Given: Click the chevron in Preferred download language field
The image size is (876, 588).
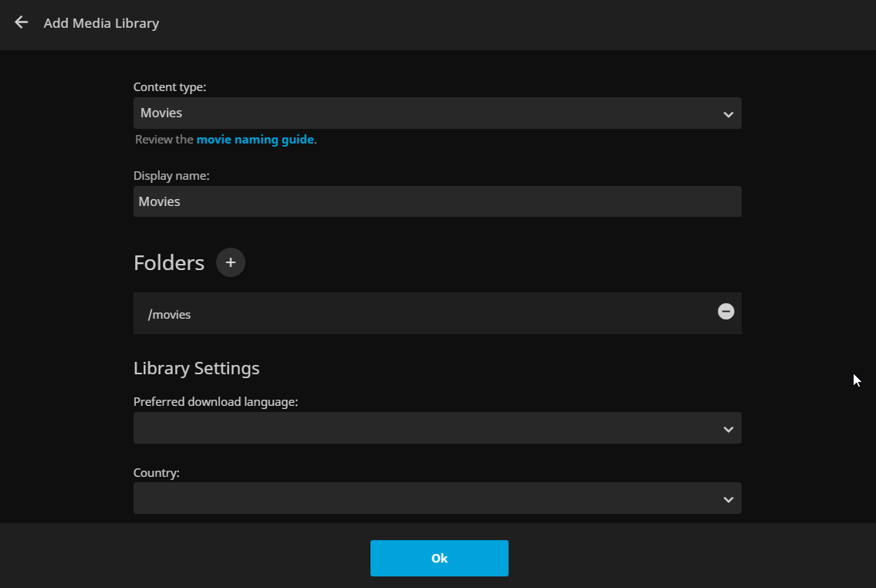Looking at the screenshot, I should point(728,429).
